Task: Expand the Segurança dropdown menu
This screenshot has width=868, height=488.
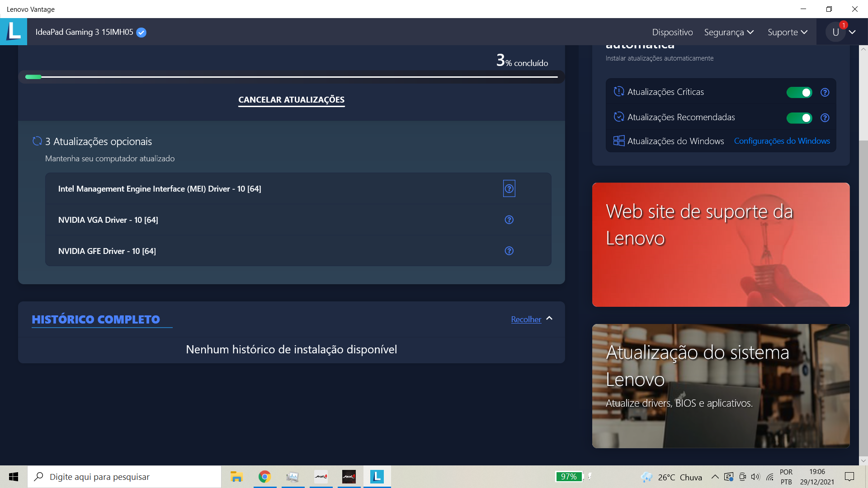Action: (729, 32)
